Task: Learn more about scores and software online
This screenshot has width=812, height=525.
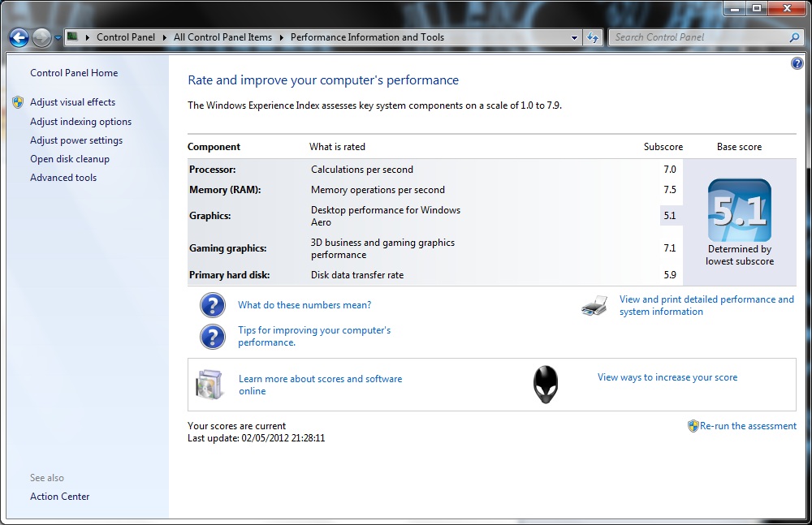Action: (320, 385)
